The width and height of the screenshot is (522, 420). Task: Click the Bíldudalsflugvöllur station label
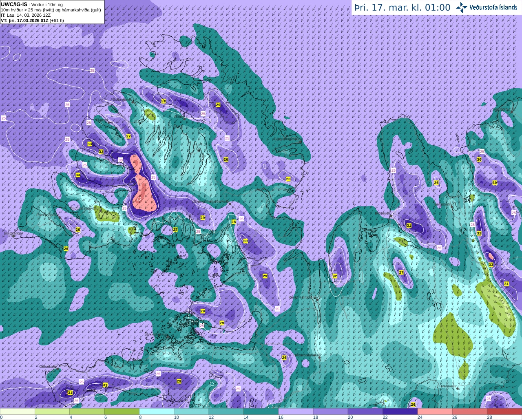(85, 208)
